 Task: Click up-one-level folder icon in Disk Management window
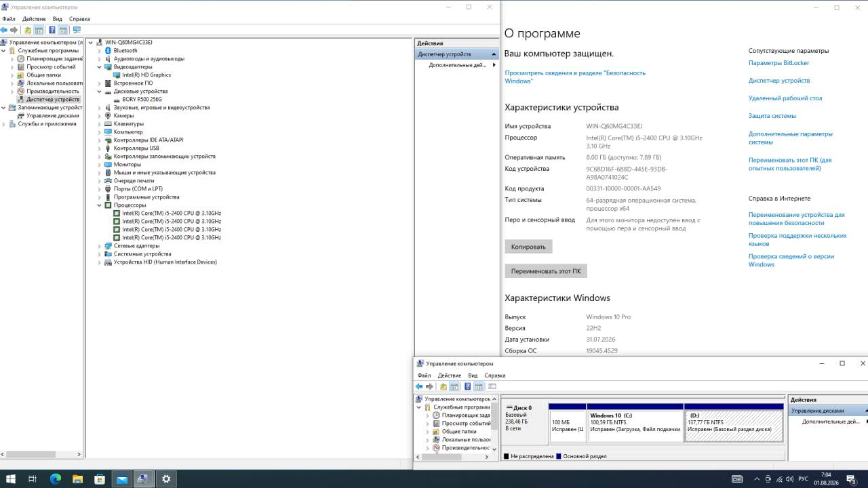pos(443,386)
